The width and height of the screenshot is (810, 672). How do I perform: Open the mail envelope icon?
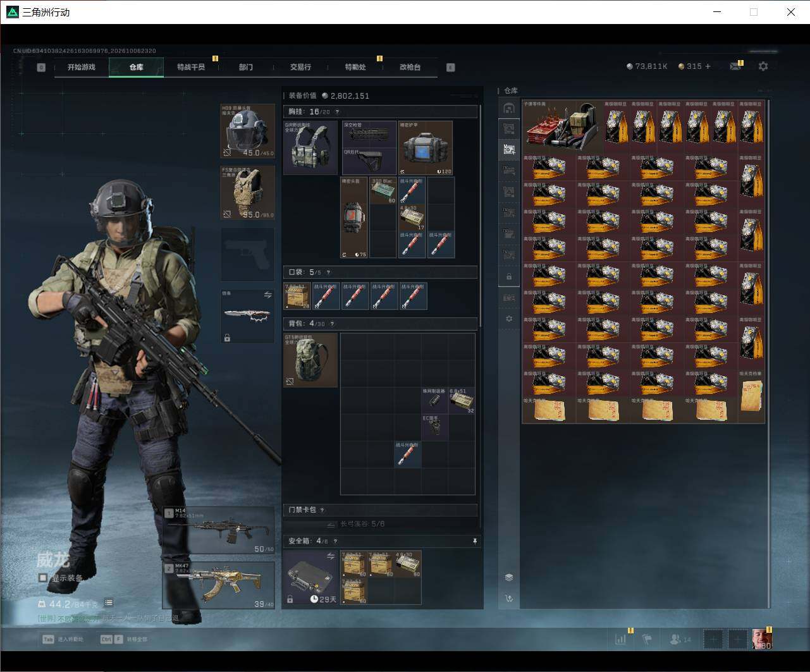click(x=735, y=66)
